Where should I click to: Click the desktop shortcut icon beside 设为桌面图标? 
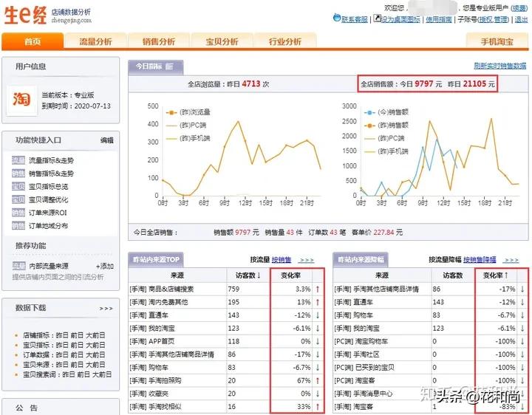click(377, 18)
